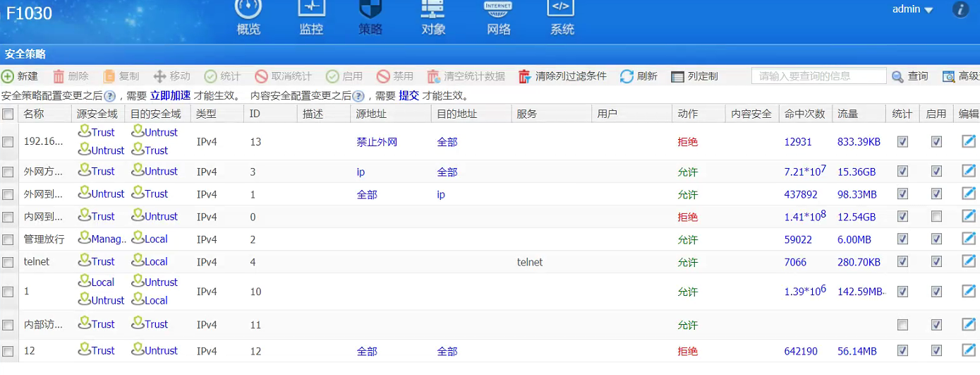The width and height of the screenshot is (980, 375).
Task: Click the ip destination address in 外网到... row
Action: [441, 194]
